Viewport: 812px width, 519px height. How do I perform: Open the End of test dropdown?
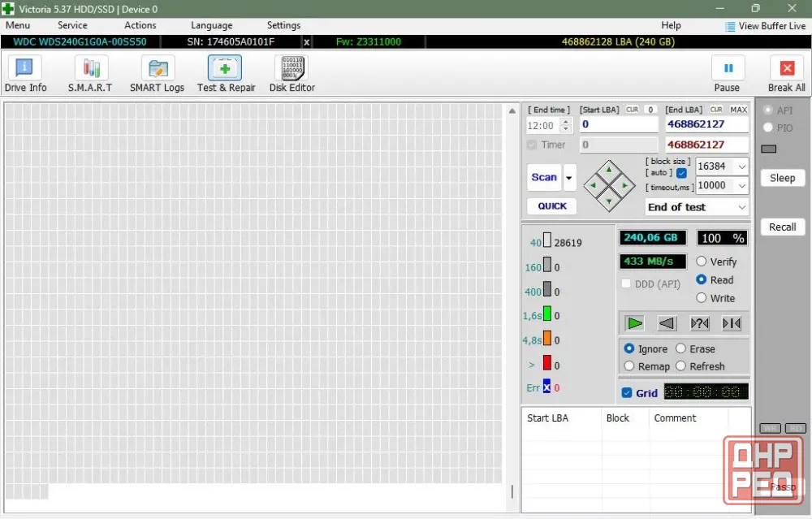click(697, 207)
